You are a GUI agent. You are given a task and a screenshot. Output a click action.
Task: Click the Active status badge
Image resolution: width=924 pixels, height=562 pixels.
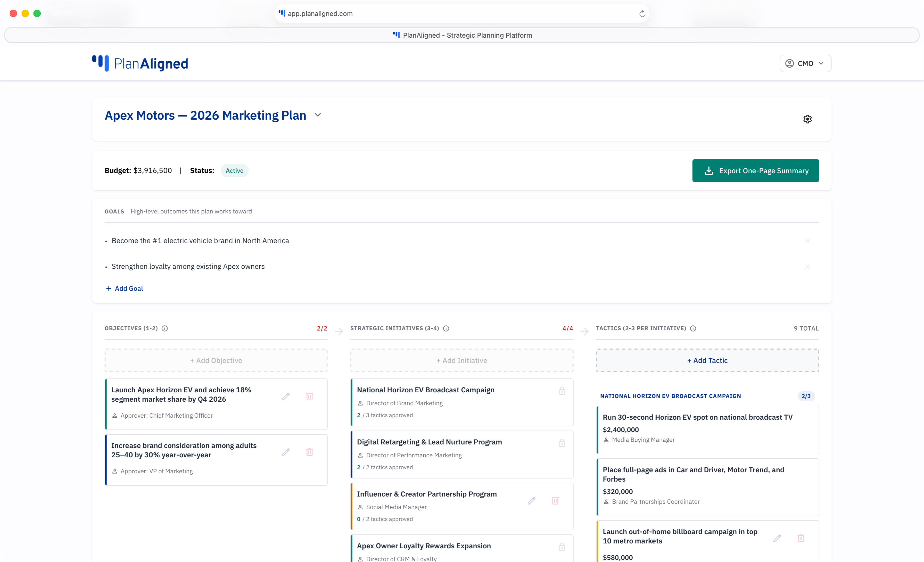click(x=234, y=171)
